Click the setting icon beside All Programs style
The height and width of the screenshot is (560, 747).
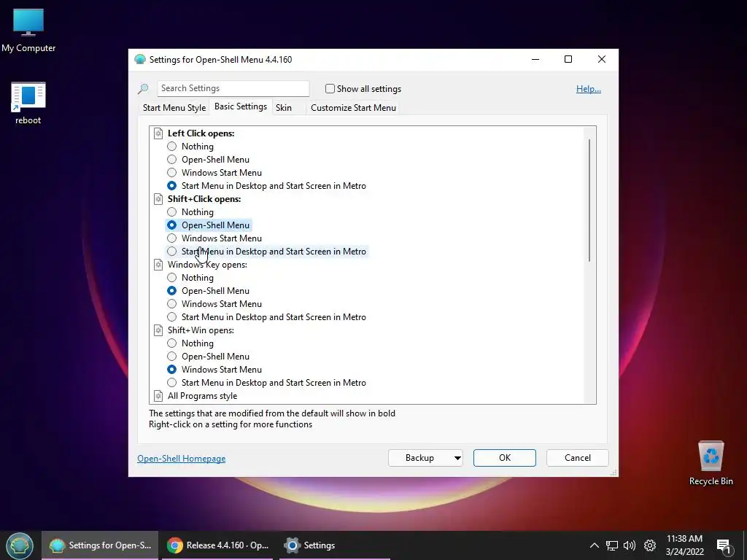point(158,396)
